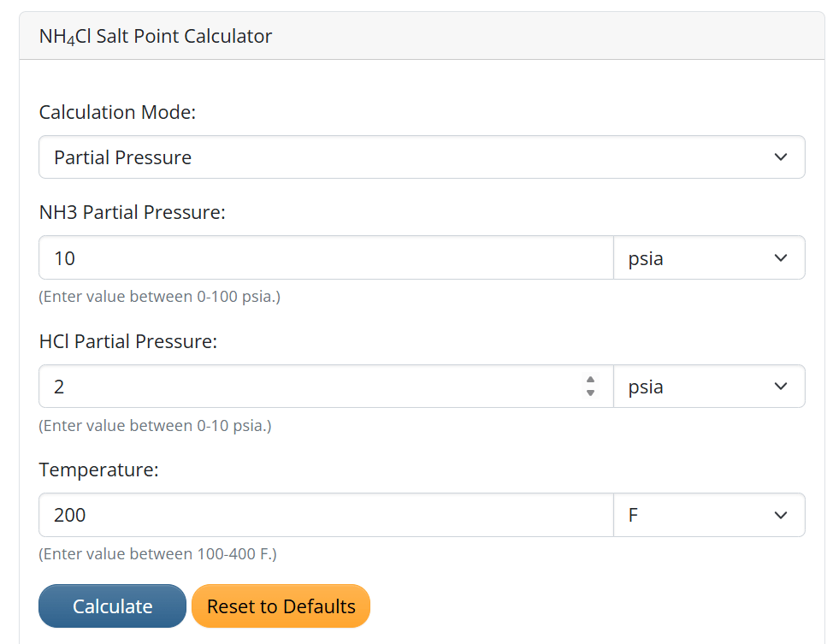This screenshot has width=839, height=644.
Task: Click the "Temperature:" label
Action: point(99,470)
